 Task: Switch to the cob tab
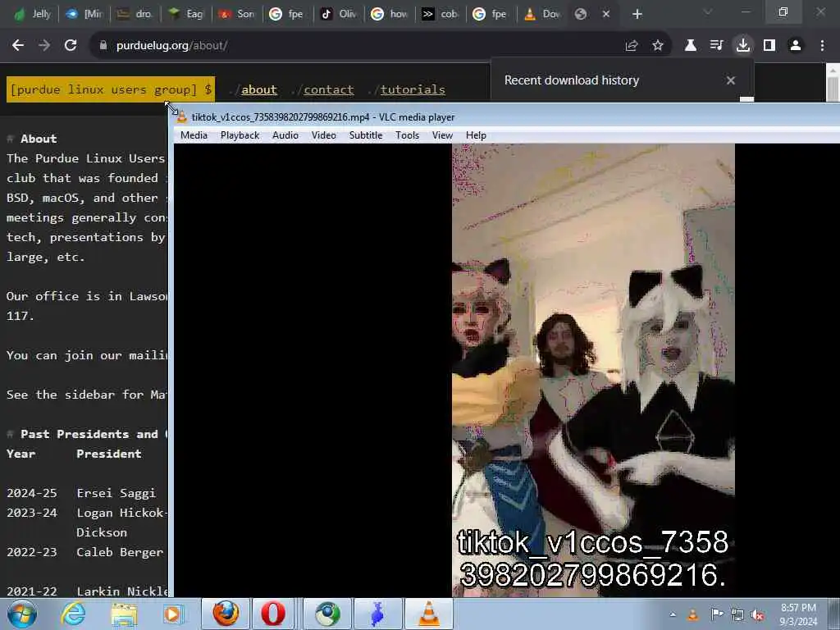pos(441,14)
